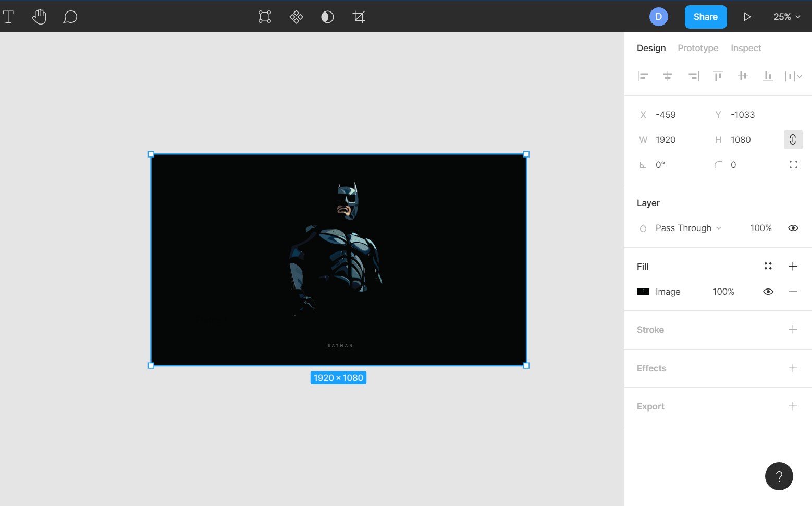Click the Image fill label

[x=668, y=292]
